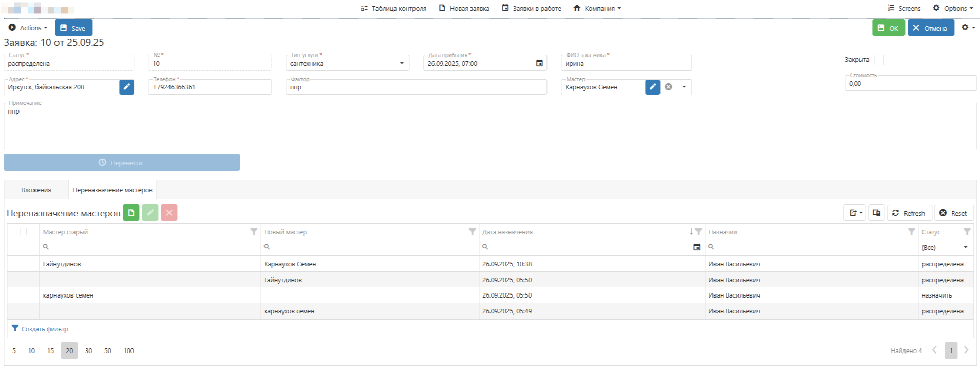
Task: Click the Создать фильтр link
Action: [40, 329]
